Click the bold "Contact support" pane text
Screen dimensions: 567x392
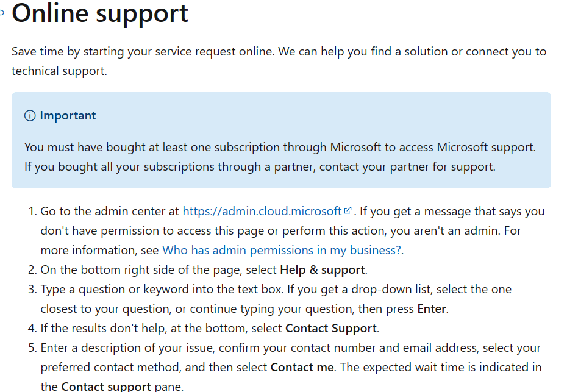point(106,387)
